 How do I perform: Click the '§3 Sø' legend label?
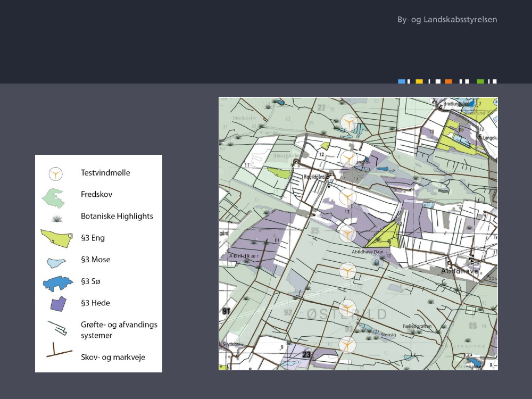[x=90, y=281]
